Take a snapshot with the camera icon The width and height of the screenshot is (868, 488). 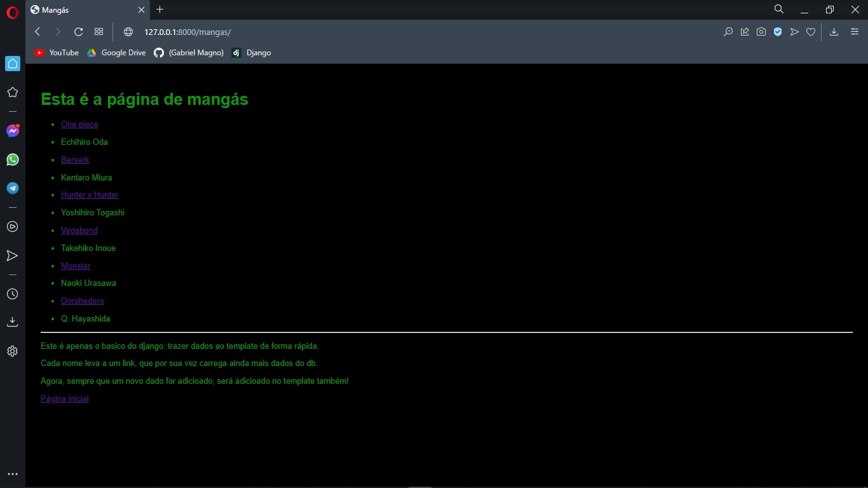coord(761,31)
